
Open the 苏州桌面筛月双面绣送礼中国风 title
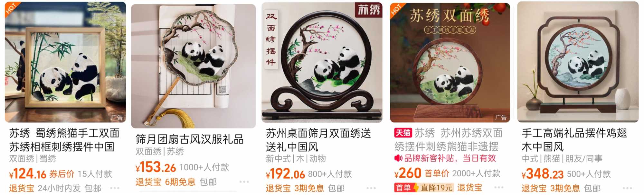(318, 140)
